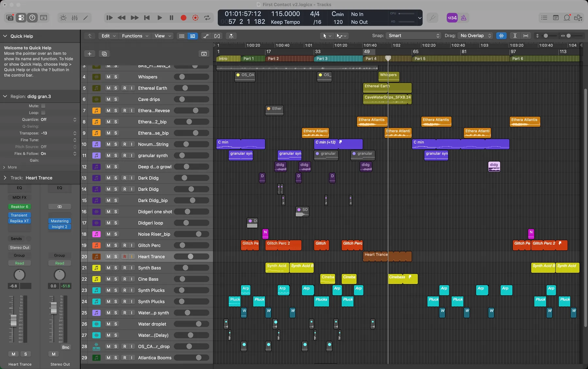
Task: Click the red Record button
Action: pyautogui.click(x=184, y=18)
